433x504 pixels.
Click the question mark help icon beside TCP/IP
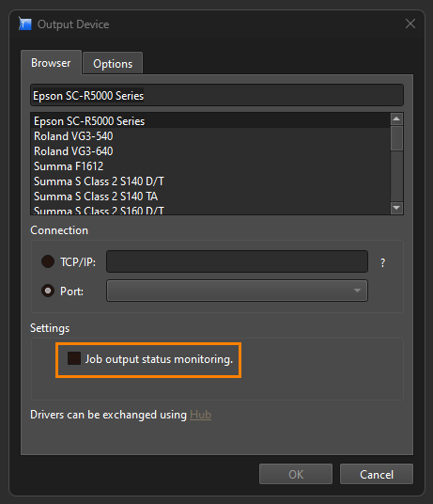coord(382,263)
